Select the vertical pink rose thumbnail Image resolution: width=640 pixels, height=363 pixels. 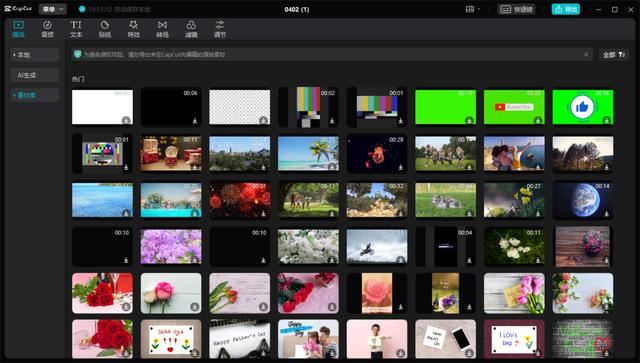377,293
